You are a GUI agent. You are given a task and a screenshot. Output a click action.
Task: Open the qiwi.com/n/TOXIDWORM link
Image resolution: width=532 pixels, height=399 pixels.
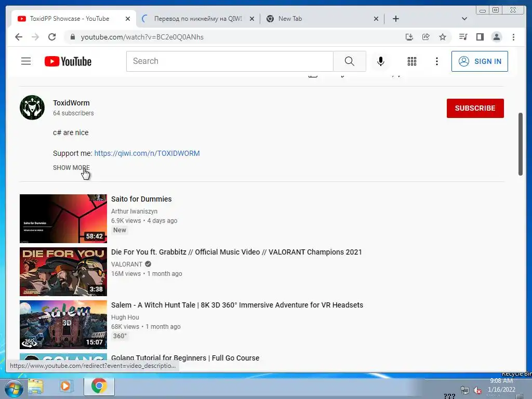(x=147, y=153)
